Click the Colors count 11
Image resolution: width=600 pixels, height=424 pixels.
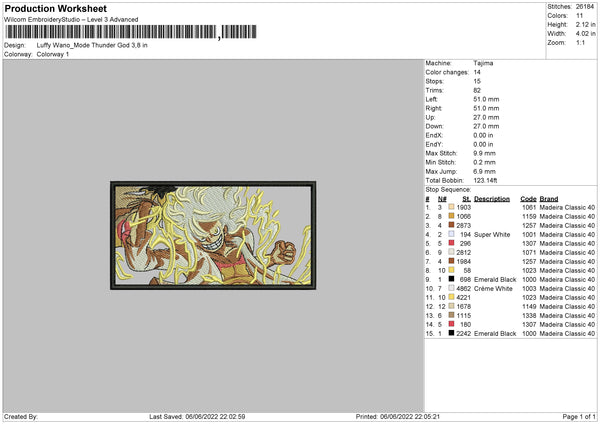click(x=579, y=16)
